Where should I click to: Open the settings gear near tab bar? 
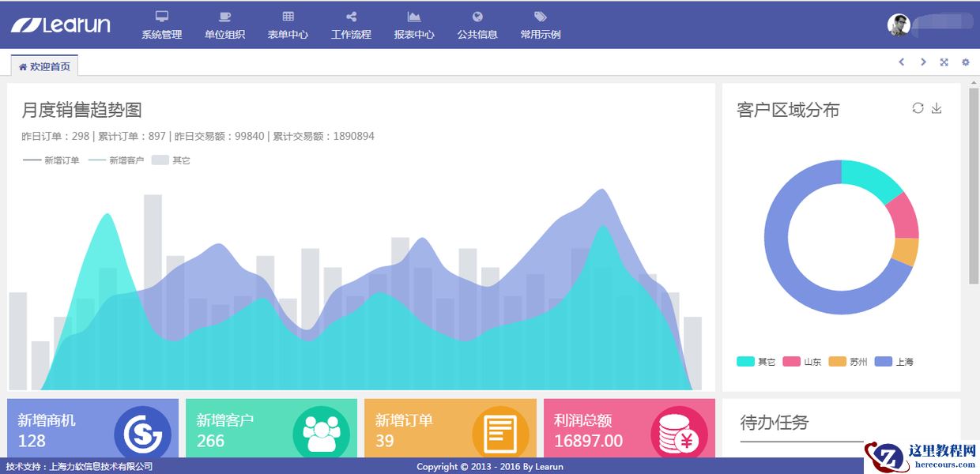(966, 62)
